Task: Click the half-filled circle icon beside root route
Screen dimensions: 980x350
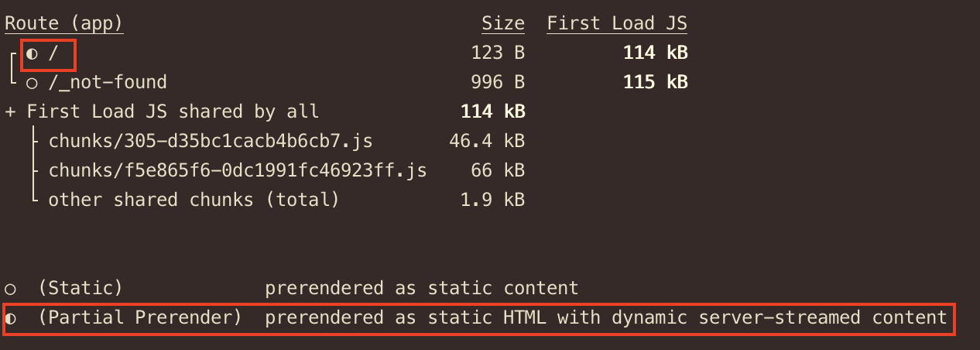Action: pos(32,54)
